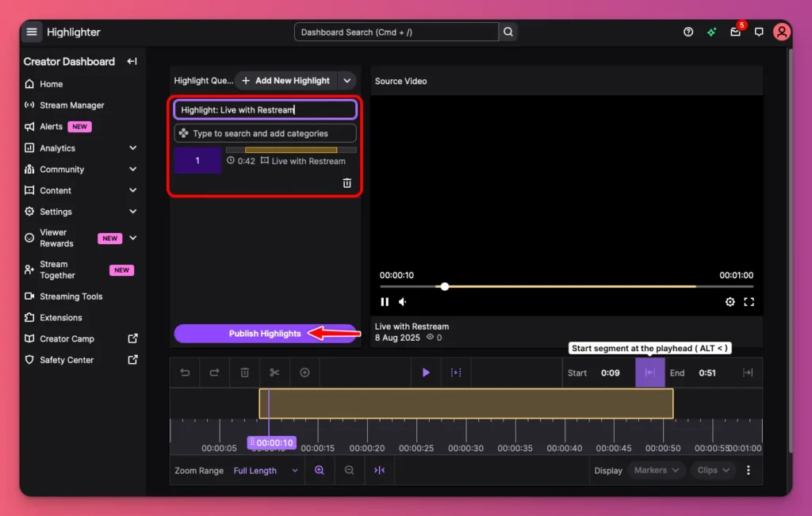Screen dimensions: 812x516
Task: Open the Add New Highlight dropdown arrow
Action: pyautogui.click(x=347, y=81)
